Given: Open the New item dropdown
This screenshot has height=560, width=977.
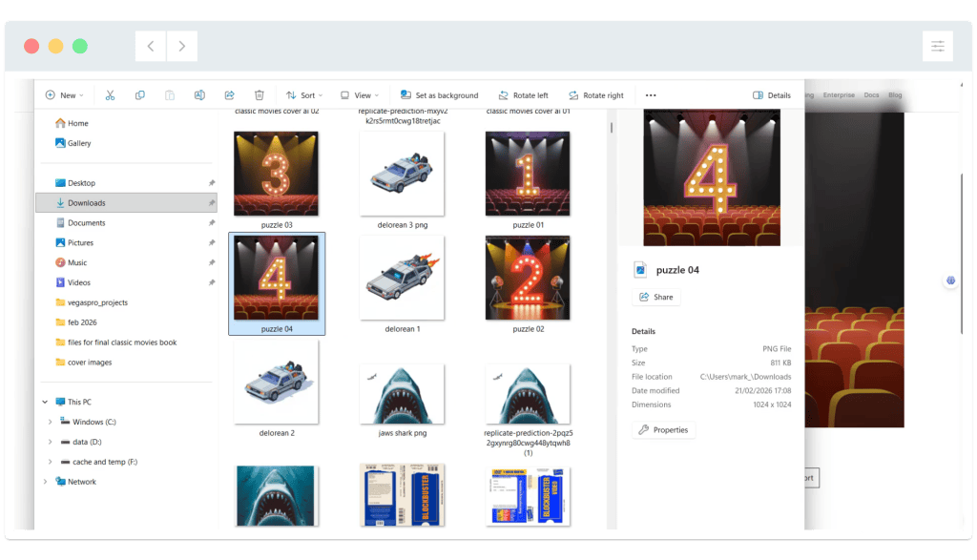Looking at the screenshot, I should click(x=64, y=95).
